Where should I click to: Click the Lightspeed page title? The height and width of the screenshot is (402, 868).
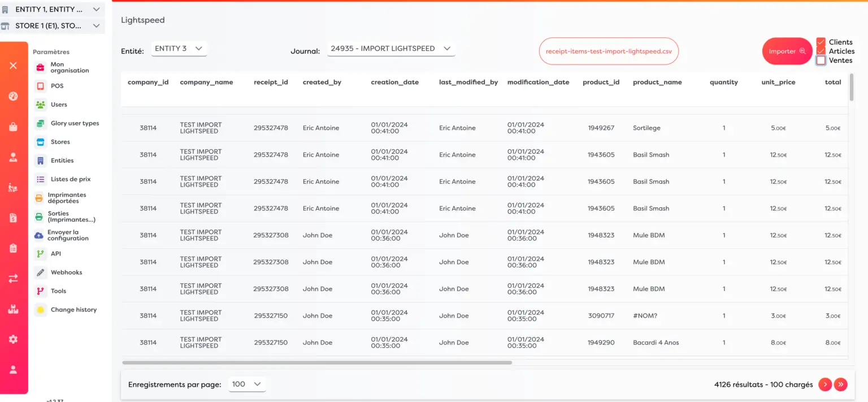(x=143, y=20)
